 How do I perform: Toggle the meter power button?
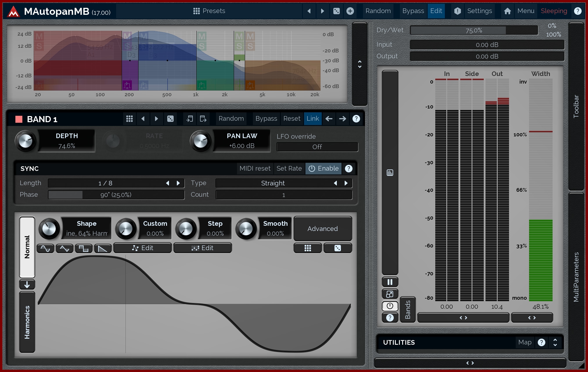point(390,306)
